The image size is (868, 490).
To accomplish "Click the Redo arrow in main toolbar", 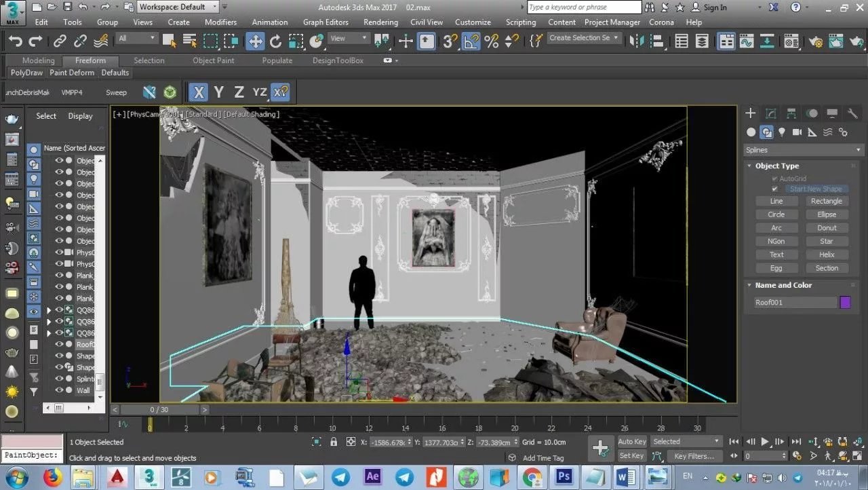I will [35, 41].
